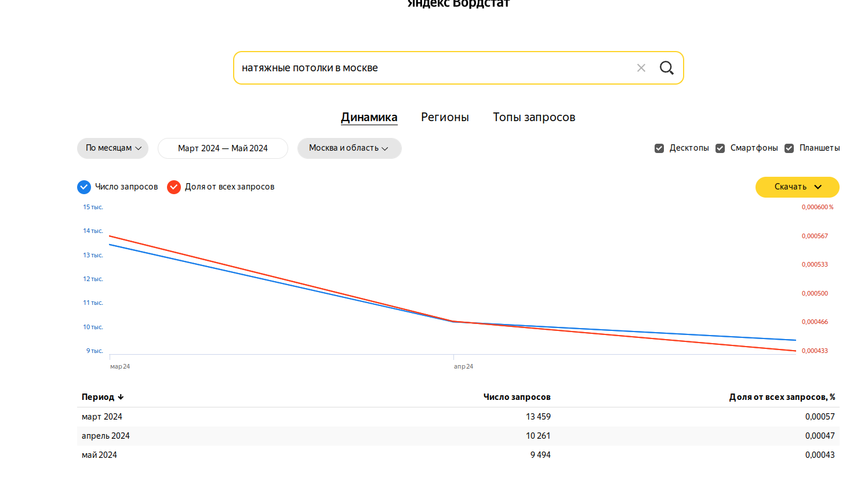Image resolution: width=868 pixels, height=477 pixels.
Task: Click the Число запросов column header
Action: pyautogui.click(x=517, y=397)
